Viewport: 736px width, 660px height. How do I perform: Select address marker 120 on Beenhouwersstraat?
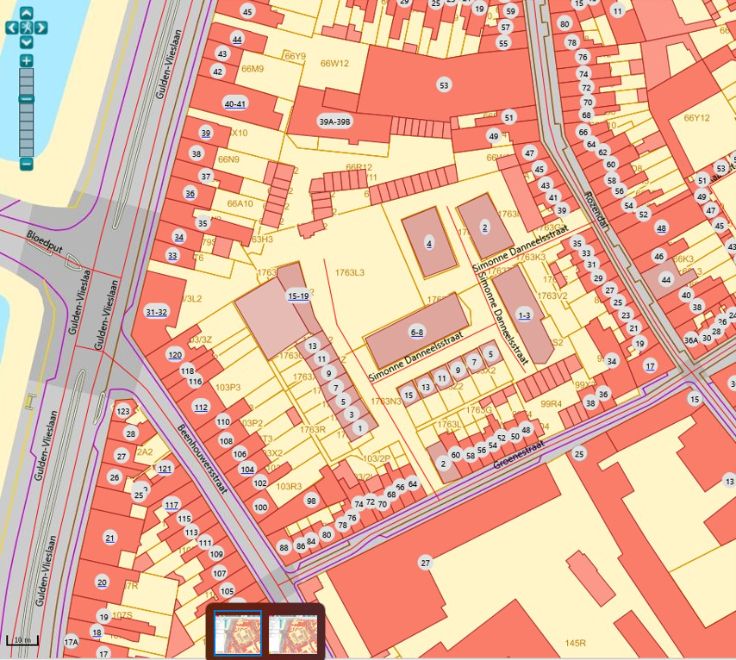pyautogui.click(x=175, y=355)
